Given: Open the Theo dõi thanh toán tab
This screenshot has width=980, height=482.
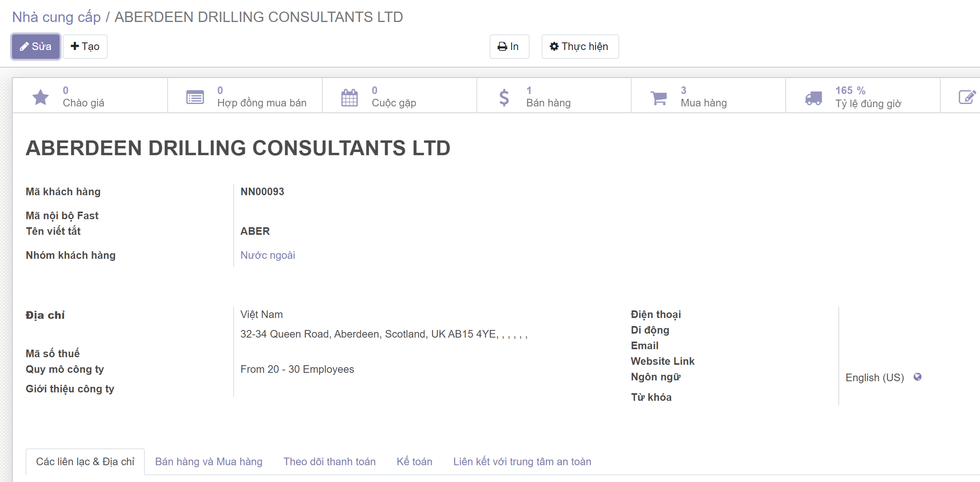Looking at the screenshot, I should 329,462.
